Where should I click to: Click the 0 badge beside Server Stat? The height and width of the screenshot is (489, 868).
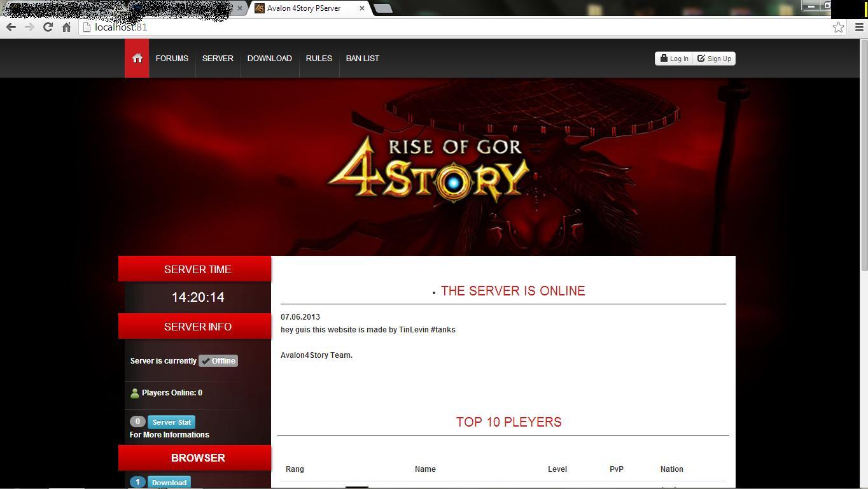(137, 422)
